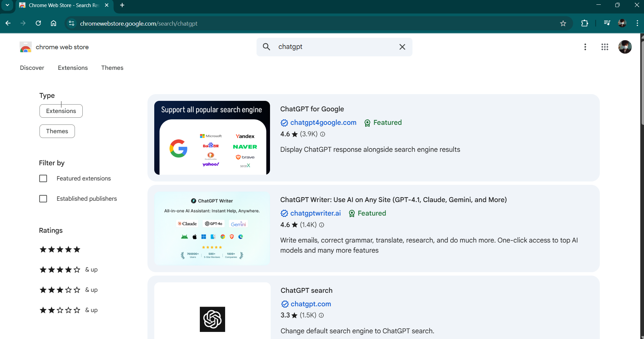Open Chrome's three-dot main menu

(637, 23)
